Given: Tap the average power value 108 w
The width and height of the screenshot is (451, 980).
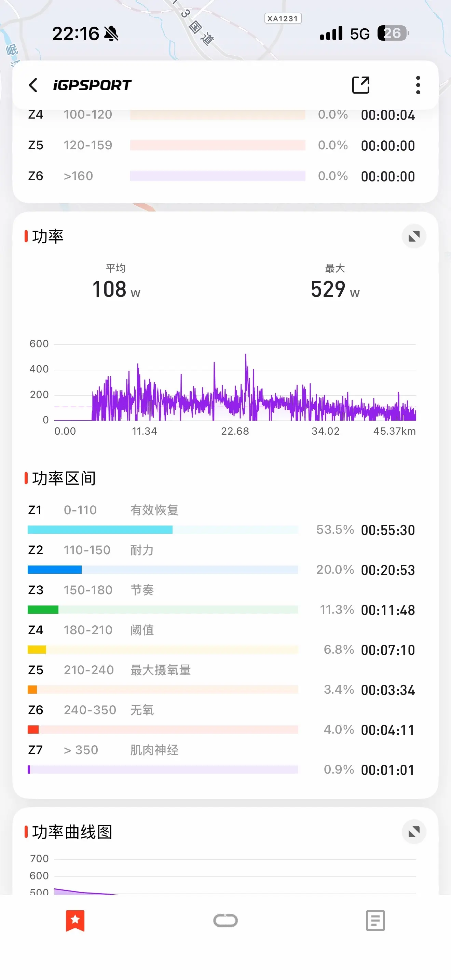Looking at the screenshot, I should pos(117,289).
